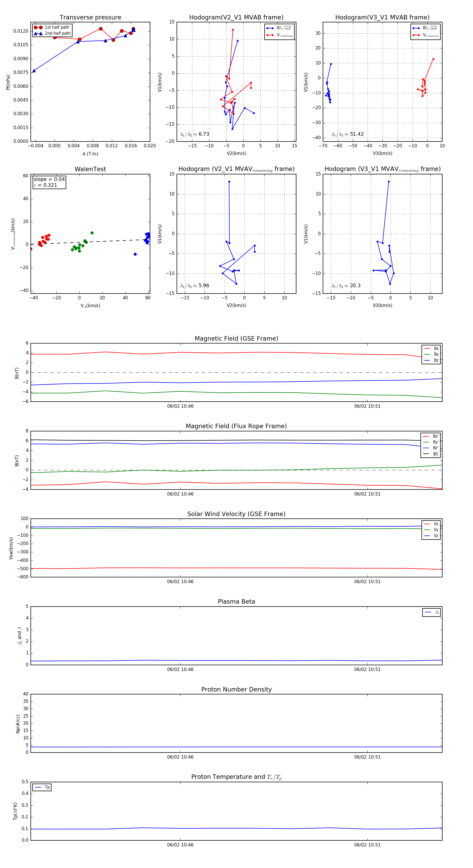This screenshot has width=473, height=868.
Task: Click the beta_p legend in Plasma Beta
Action: pyautogui.click(x=431, y=612)
